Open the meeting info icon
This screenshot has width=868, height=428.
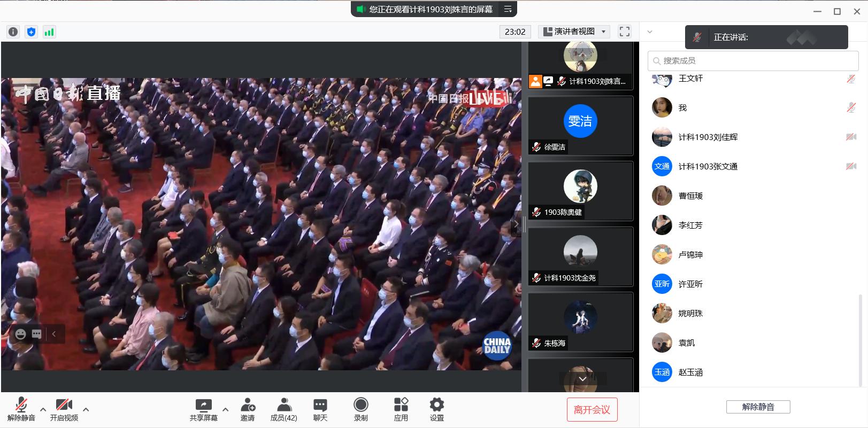(13, 32)
